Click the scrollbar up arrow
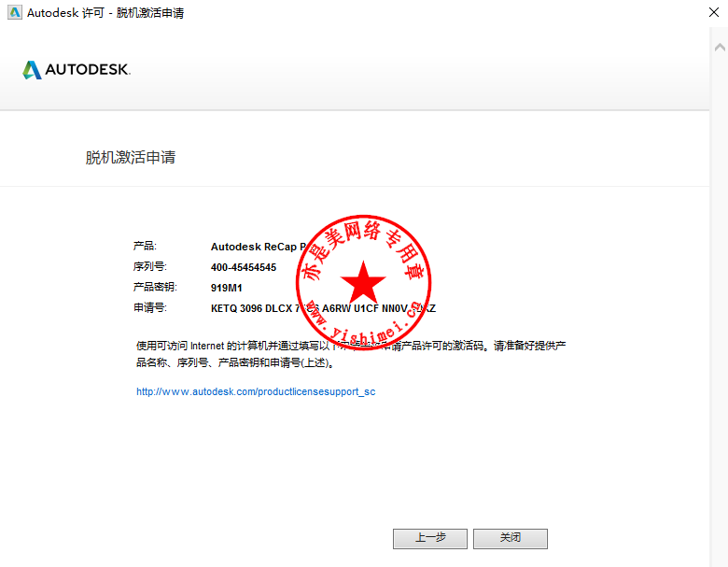This screenshot has width=728, height=567. pos(720,47)
